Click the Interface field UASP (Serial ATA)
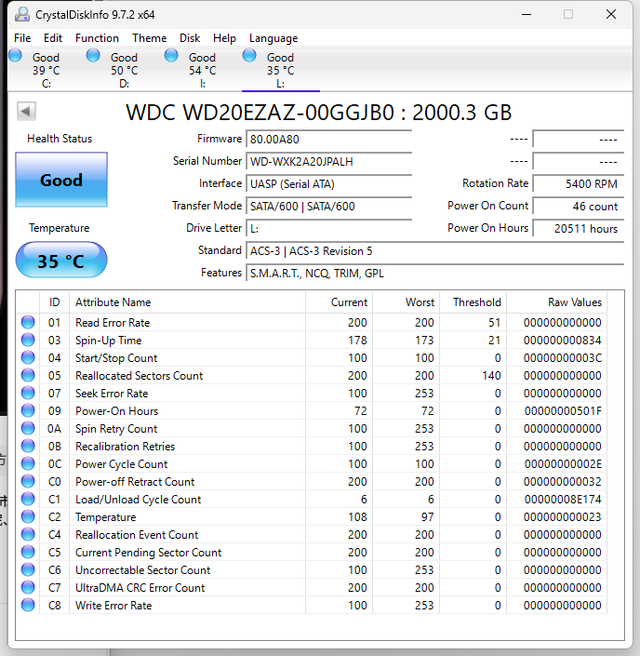The height and width of the screenshot is (656, 640). point(329,184)
